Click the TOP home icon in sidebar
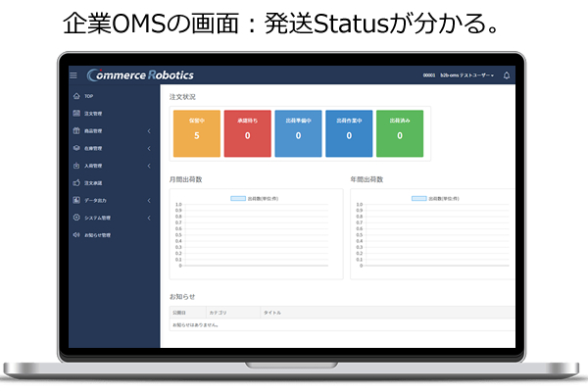 pos(75,97)
